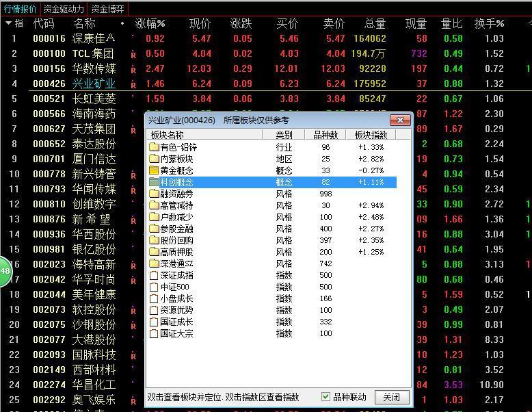532x412 pixels.
Task: Click the 现价 column header
Action: pyautogui.click(x=200, y=23)
